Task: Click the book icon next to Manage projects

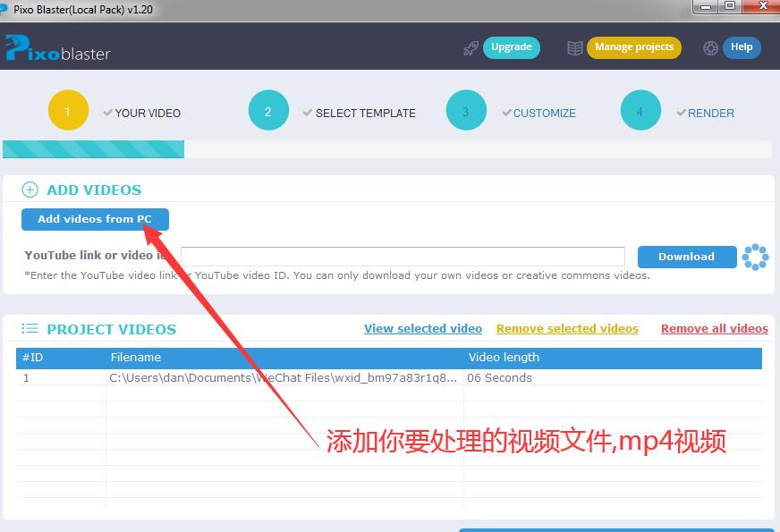Action: point(574,47)
